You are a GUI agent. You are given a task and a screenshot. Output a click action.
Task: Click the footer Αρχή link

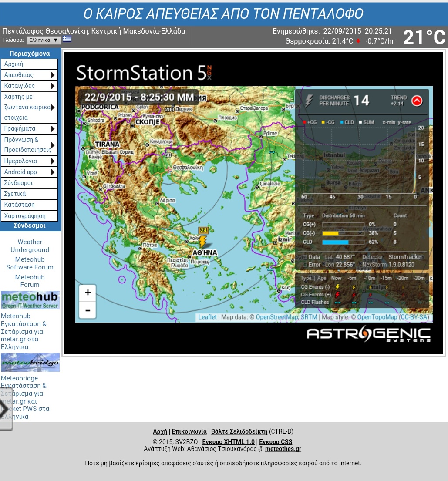(x=160, y=431)
